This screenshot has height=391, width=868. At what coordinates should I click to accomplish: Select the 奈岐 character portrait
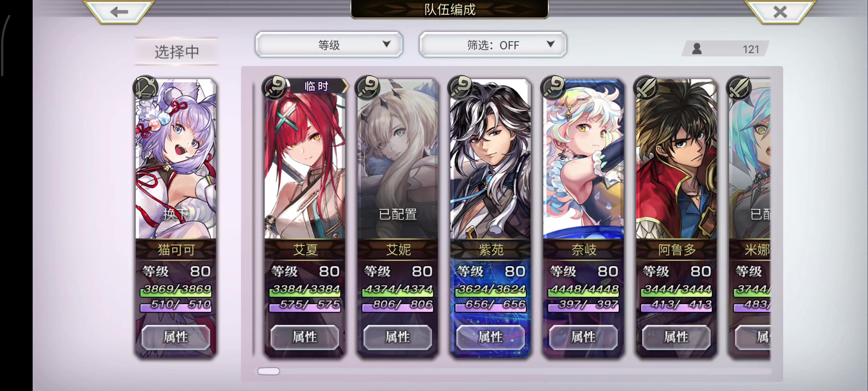click(x=583, y=159)
